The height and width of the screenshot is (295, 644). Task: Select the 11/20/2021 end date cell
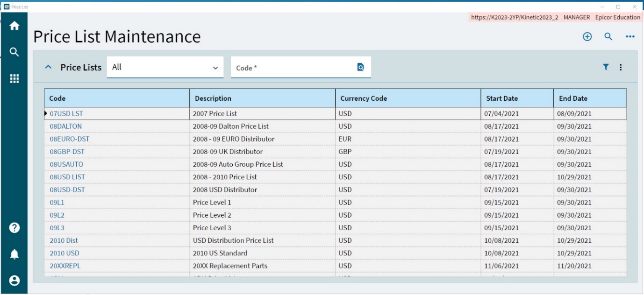(590, 266)
